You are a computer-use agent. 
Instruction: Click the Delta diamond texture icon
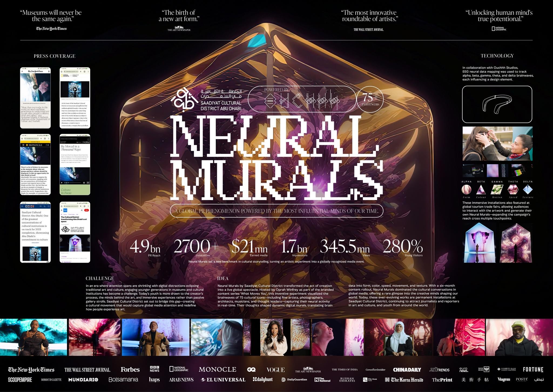[528, 190]
